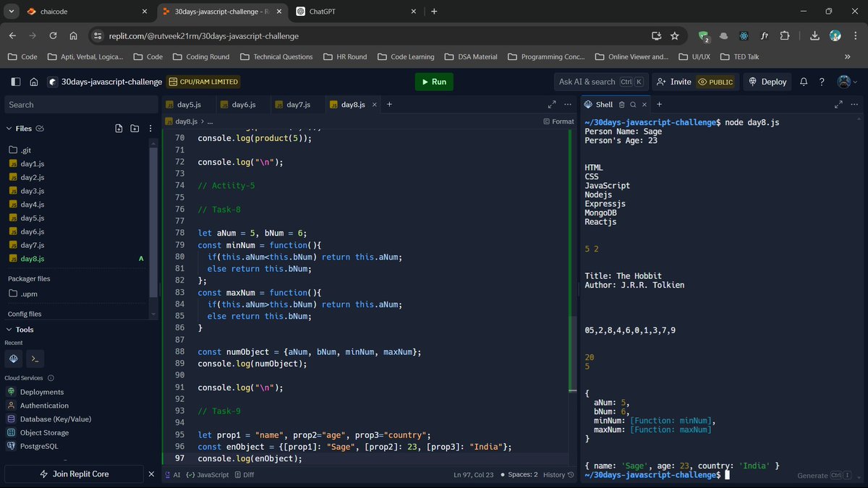Bookmark this page with the star icon
868x488 pixels.
(x=675, y=35)
